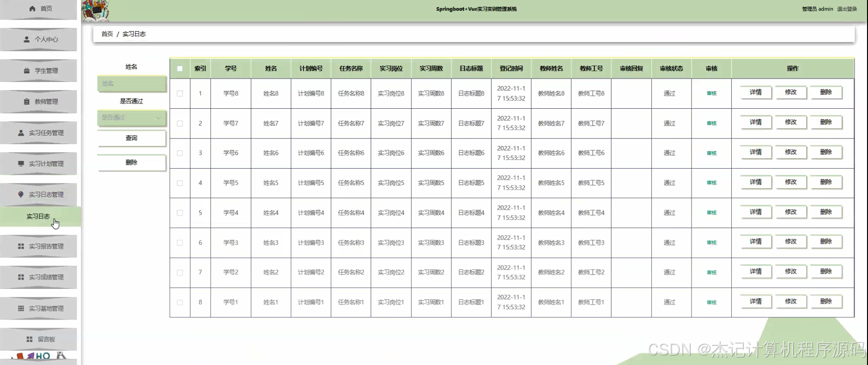Check the row checkbox for 学号2
Image resolution: width=868 pixels, height=365 pixels.
click(180, 273)
